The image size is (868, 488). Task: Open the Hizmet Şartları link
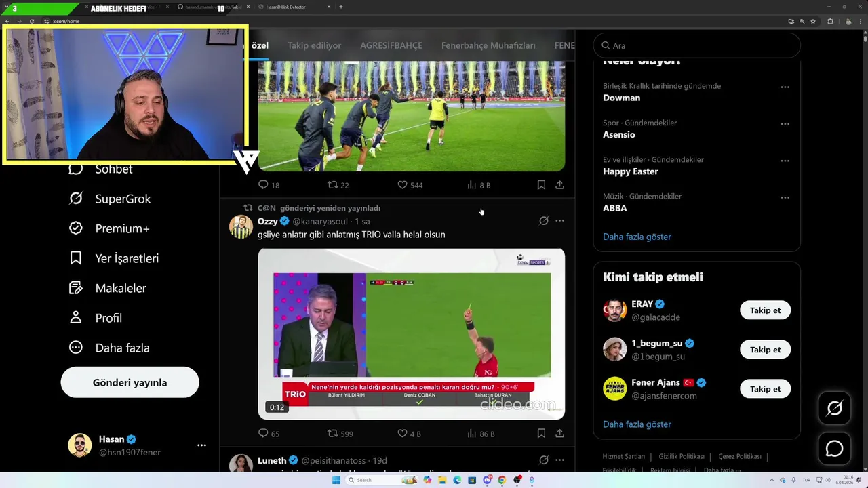tap(623, 456)
